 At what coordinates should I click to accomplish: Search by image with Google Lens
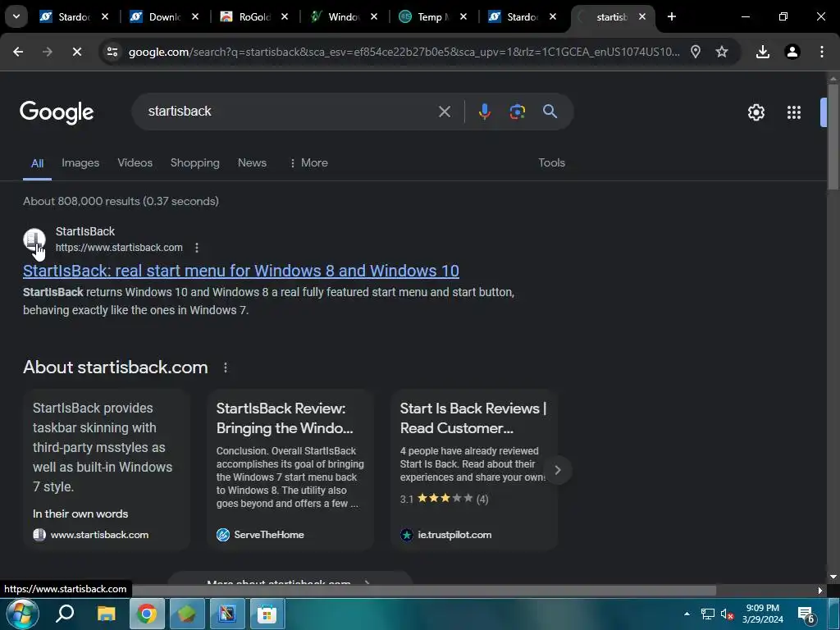[517, 112]
